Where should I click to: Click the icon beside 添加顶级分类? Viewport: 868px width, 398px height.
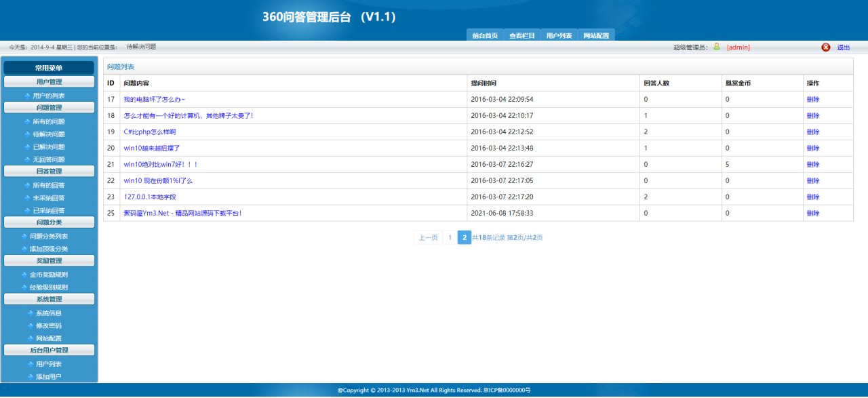click(x=24, y=250)
